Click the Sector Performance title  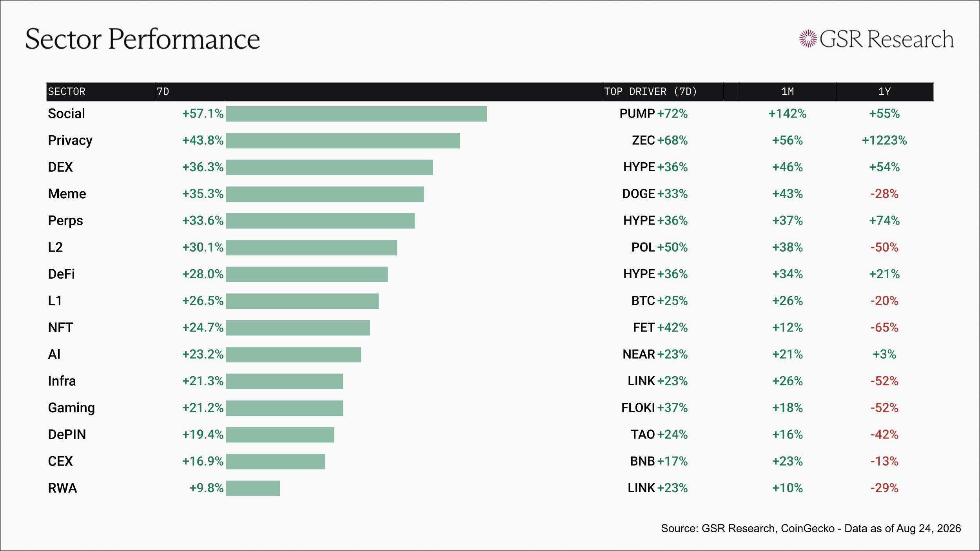[143, 39]
